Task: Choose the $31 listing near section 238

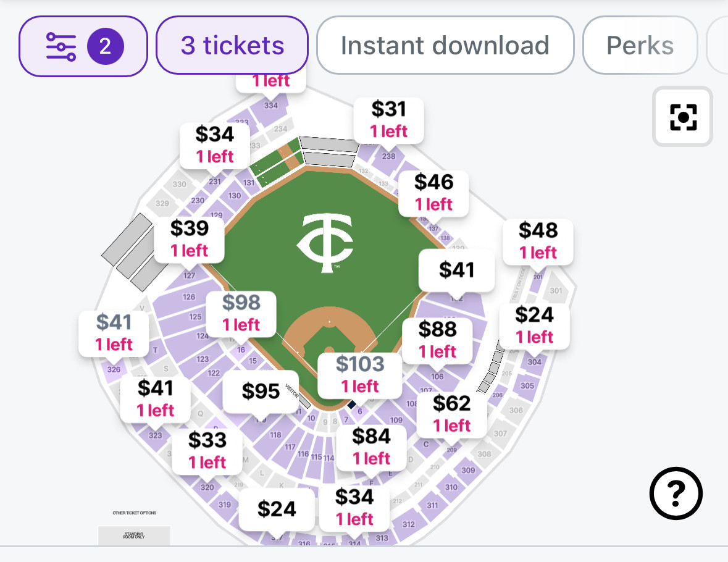Action: click(389, 119)
